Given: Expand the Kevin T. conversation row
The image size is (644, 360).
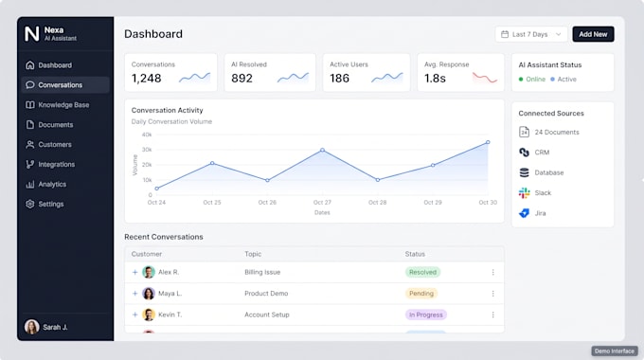Looking at the screenshot, I should 134,315.
